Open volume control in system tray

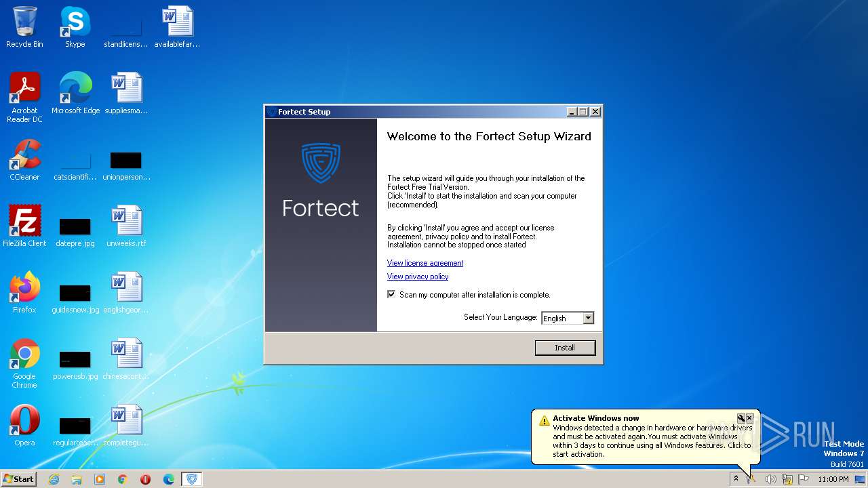pos(770,479)
